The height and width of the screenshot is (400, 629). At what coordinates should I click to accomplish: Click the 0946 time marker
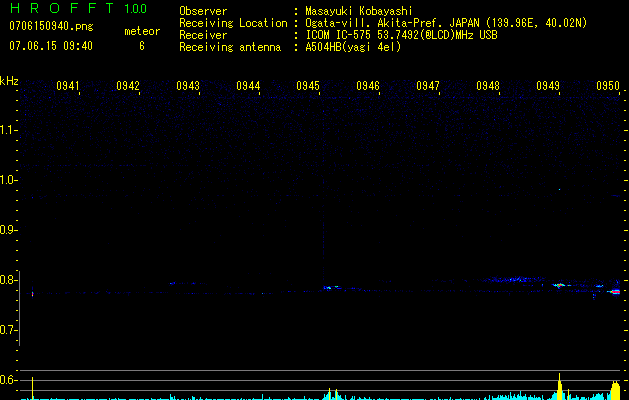[x=368, y=86]
